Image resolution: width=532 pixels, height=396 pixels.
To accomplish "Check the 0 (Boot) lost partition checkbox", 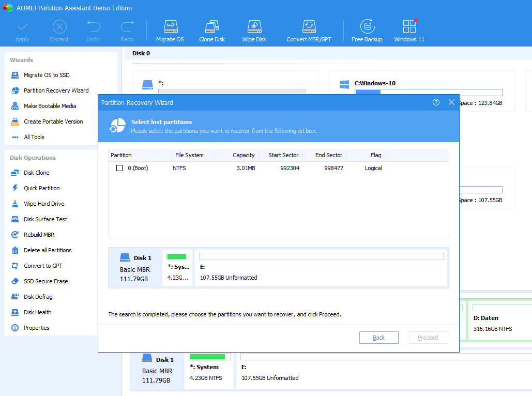I will (119, 168).
